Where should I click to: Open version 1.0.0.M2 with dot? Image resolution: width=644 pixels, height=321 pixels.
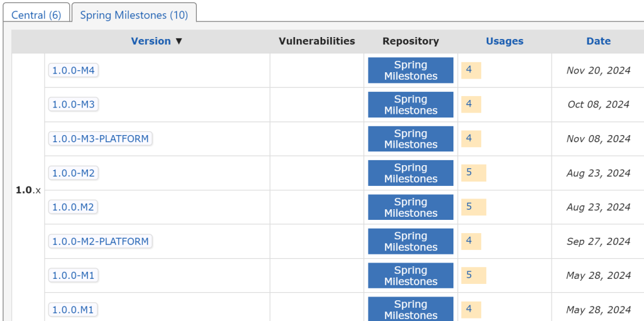tap(73, 207)
